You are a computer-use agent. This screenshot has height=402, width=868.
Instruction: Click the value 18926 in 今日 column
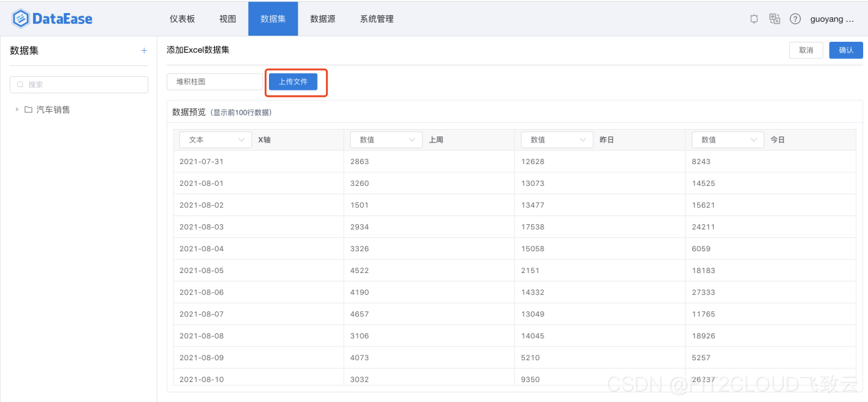(x=704, y=336)
